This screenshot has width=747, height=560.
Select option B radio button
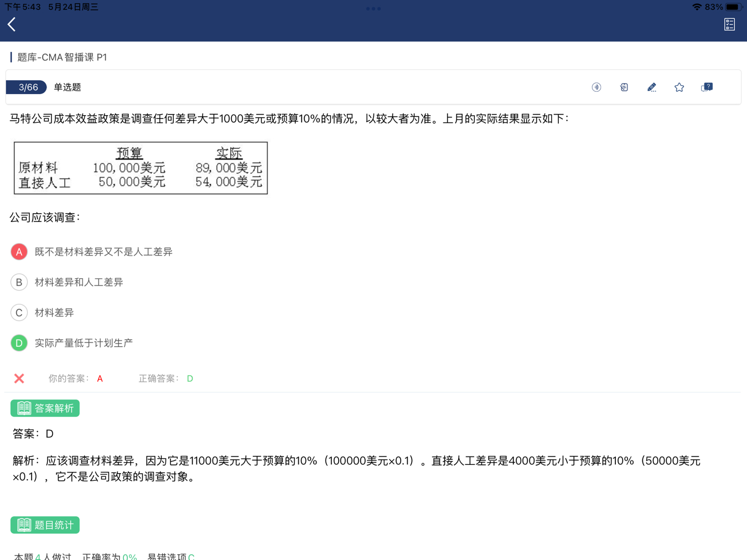(19, 282)
